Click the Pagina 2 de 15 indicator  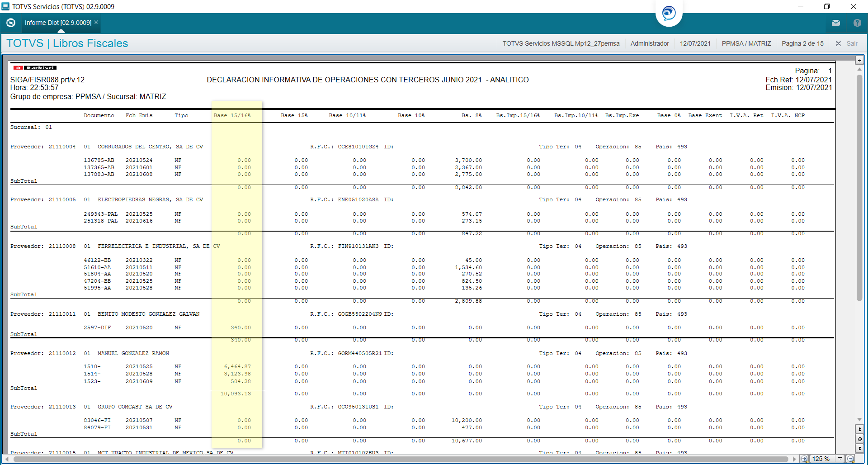tap(802, 43)
